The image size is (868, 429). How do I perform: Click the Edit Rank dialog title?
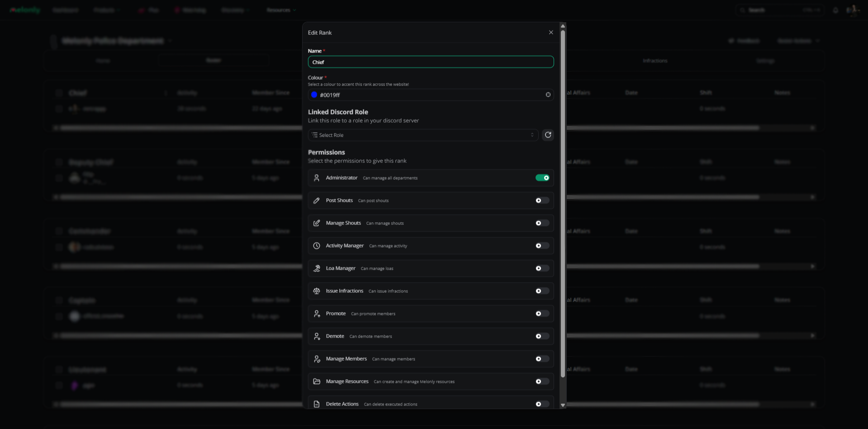320,33
